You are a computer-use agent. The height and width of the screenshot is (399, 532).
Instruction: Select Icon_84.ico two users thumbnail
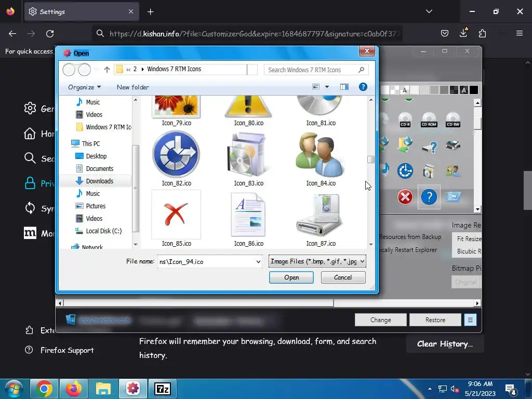click(x=320, y=154)
